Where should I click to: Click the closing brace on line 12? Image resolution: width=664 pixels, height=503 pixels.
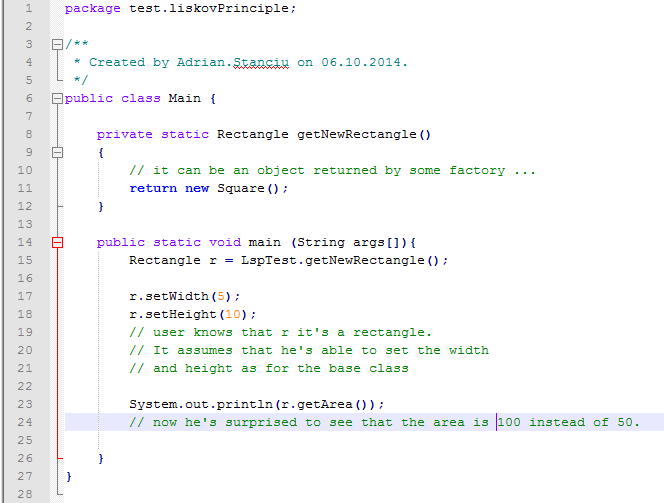(101, 207)
